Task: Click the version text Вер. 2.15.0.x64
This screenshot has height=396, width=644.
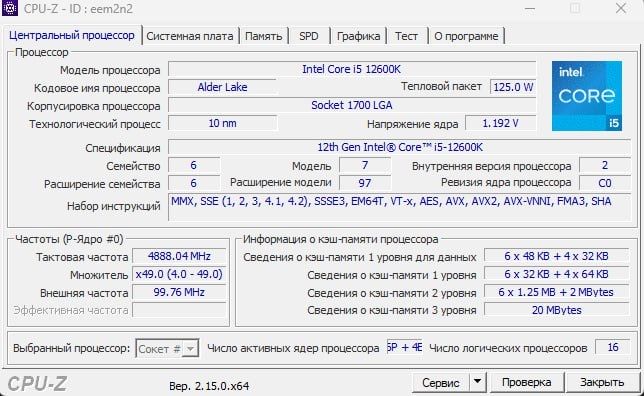Action: click(x=209, y=386)
